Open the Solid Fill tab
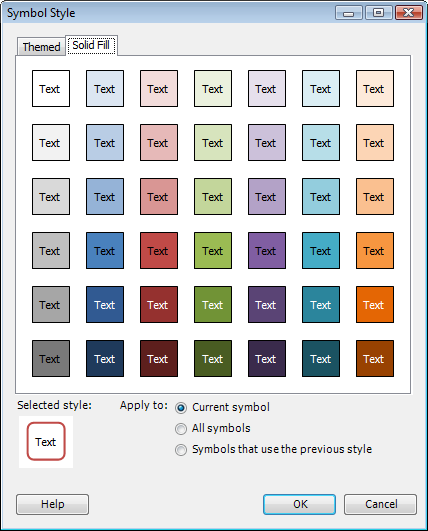Image resolution: width=428 pixels, height=531 pixels. coord(91,45)
